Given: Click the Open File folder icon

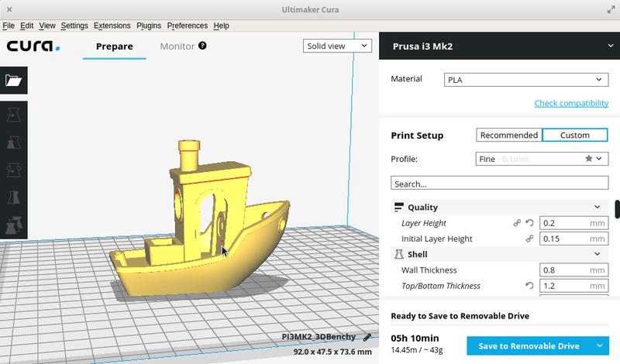Looking at the screenshot, I should 13,80.
